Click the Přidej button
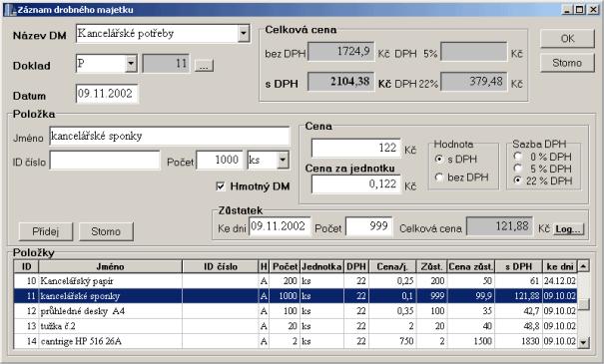 point(46,231)
